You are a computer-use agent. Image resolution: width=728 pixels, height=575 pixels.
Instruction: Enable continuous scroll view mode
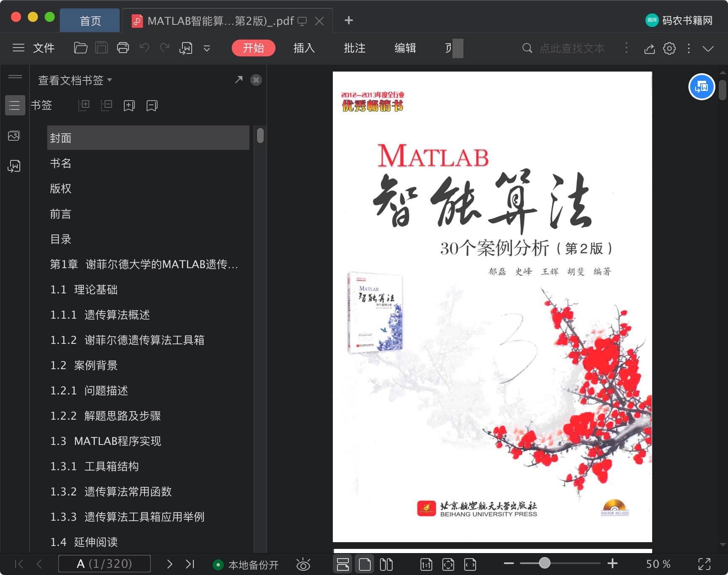click(343, 564)
